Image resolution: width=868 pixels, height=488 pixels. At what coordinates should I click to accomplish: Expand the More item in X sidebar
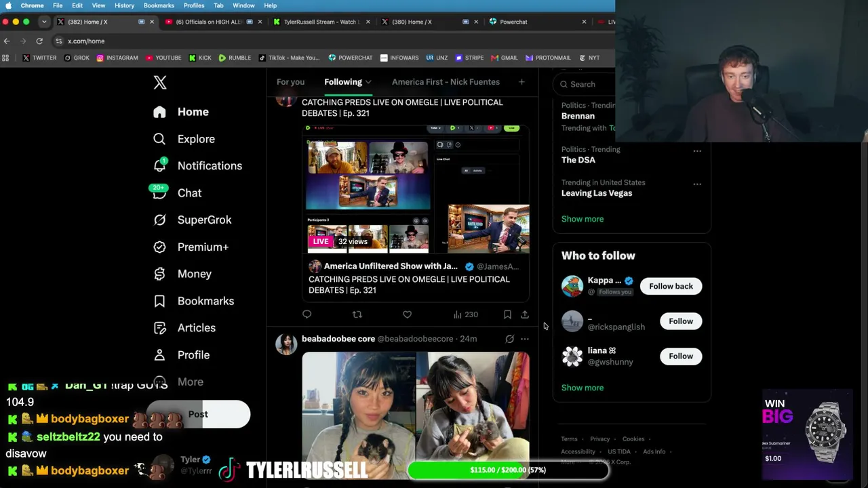pyautogui.click(x=178, y=382)
